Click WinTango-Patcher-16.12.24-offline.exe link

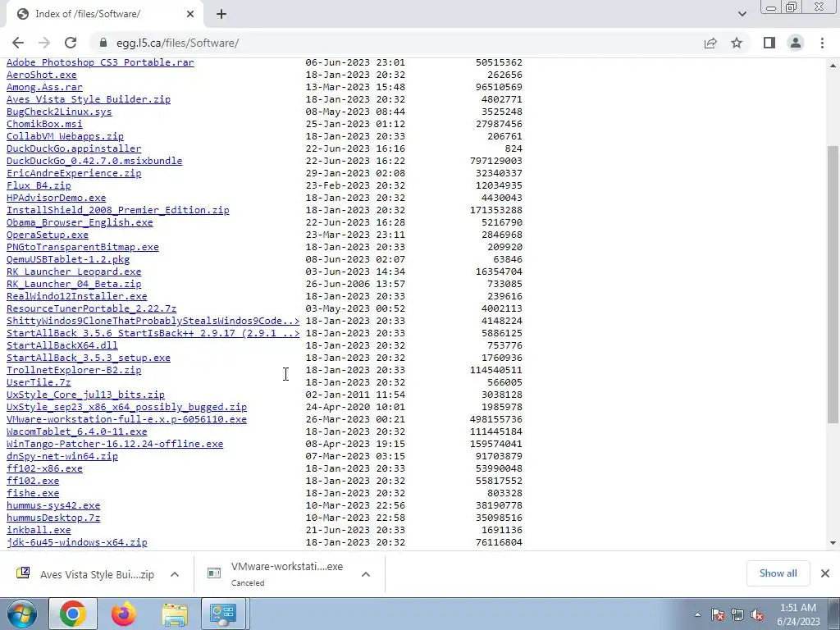pos(115,445)
